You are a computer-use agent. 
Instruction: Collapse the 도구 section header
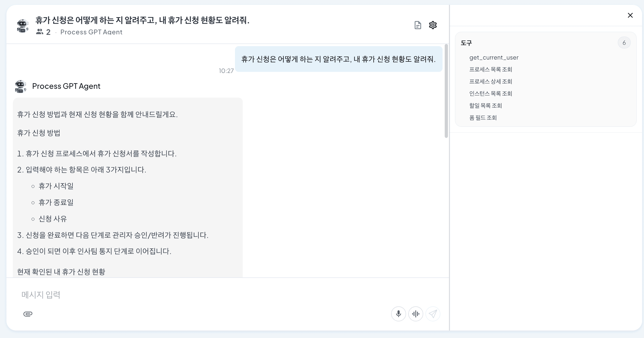tap(546, 43)
